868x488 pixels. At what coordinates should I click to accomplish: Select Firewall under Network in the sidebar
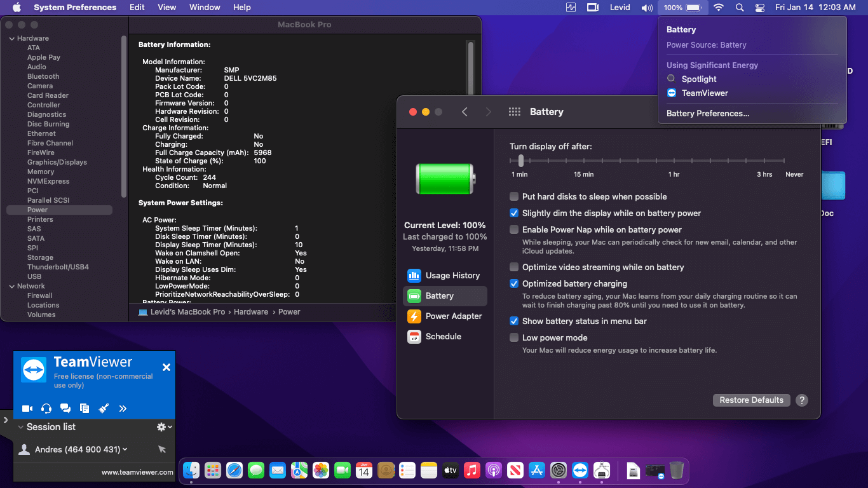tap(40, 296)
